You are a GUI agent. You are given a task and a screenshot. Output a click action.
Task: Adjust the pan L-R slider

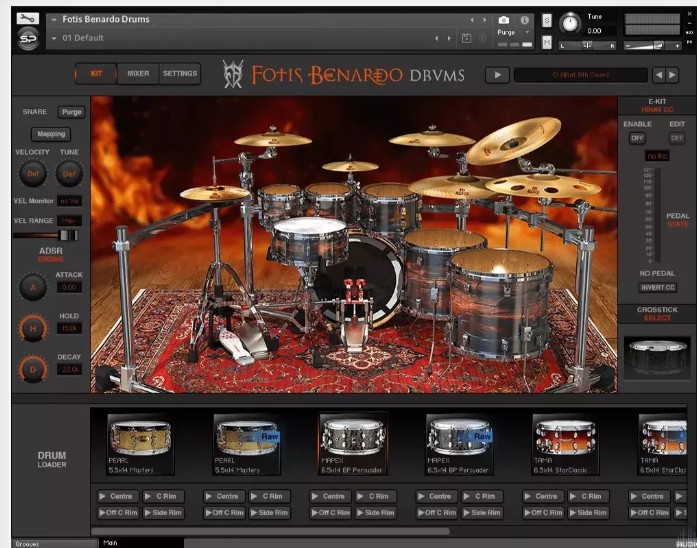point(588,45)
